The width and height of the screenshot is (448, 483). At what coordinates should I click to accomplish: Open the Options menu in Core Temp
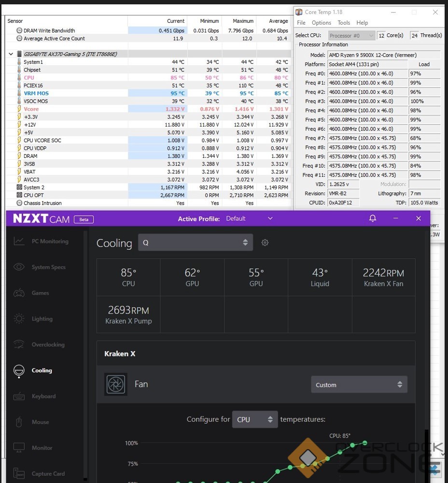click(x=321, y=23)
